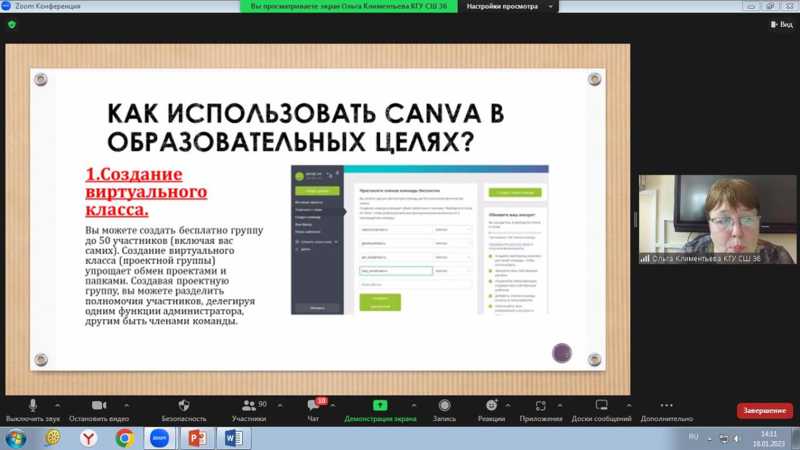Open the Apps panel

pyautogui.click(x=541, y=410)
